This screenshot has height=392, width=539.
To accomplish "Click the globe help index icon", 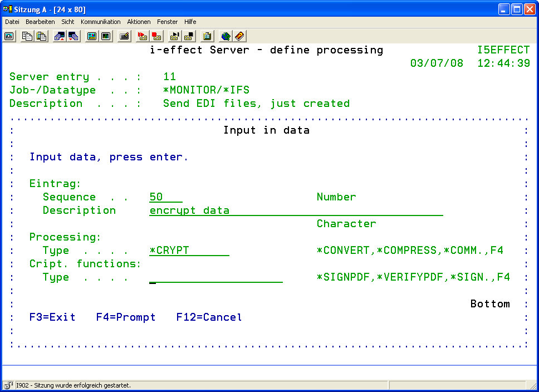I will point(226,36).
